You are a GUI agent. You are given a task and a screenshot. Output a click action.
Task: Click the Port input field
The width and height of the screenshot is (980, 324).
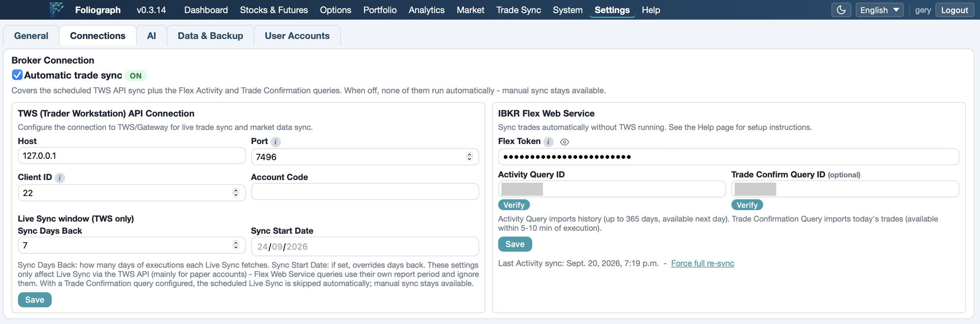[365, 157]
